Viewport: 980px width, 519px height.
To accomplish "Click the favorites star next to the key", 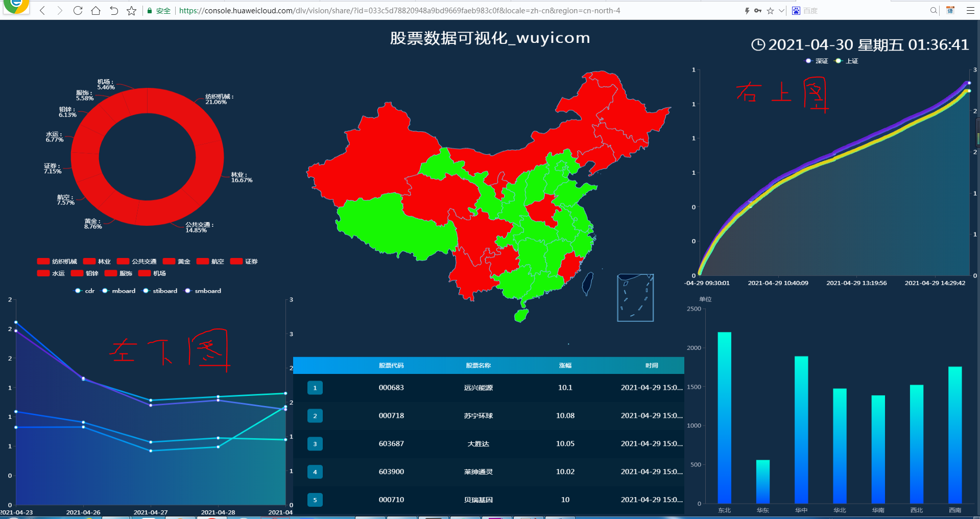I will (x=770, y=11).
